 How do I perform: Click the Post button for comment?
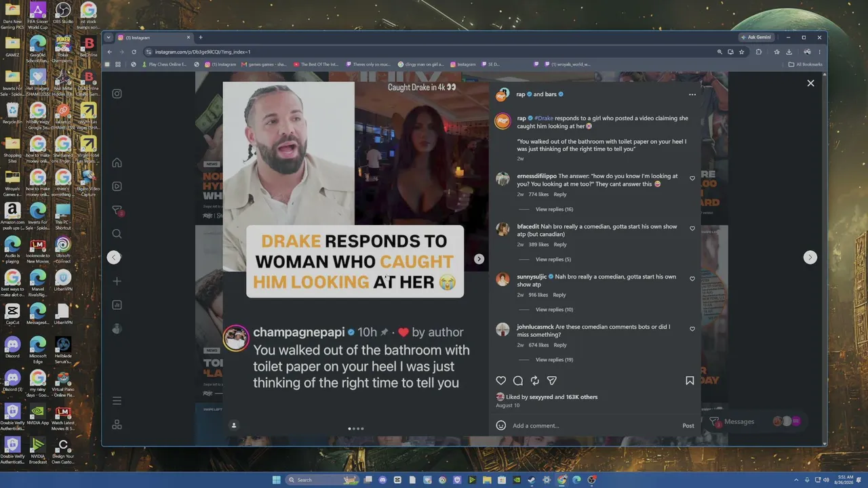coord(688,426)
